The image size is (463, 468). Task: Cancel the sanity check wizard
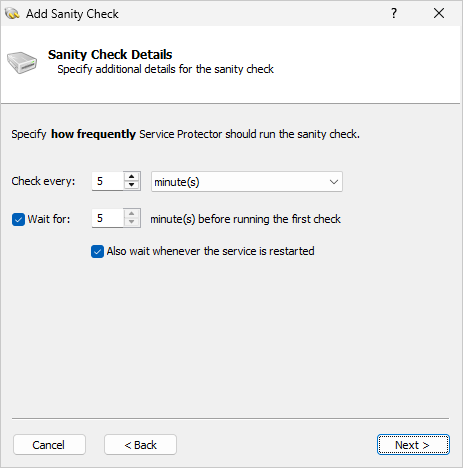point(49,445)
